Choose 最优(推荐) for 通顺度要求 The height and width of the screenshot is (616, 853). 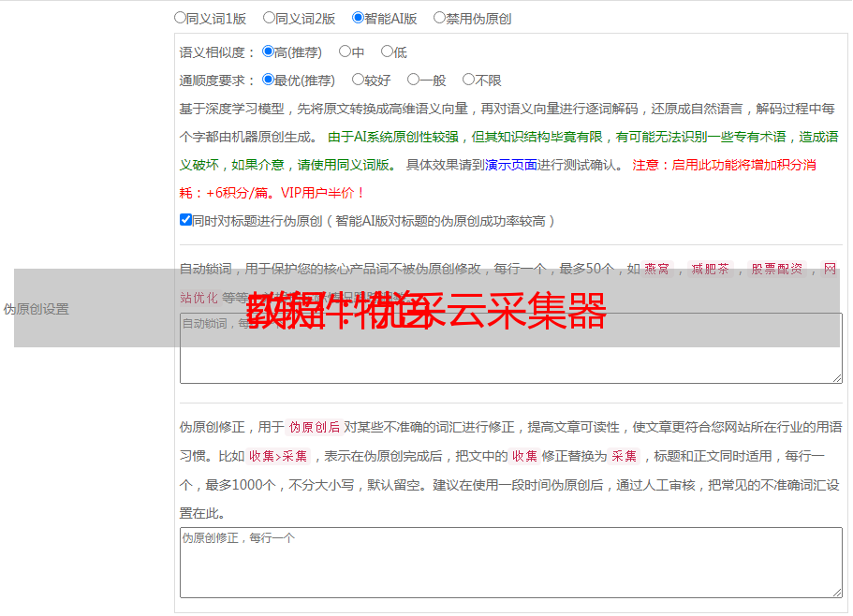(x=268, y=81)
